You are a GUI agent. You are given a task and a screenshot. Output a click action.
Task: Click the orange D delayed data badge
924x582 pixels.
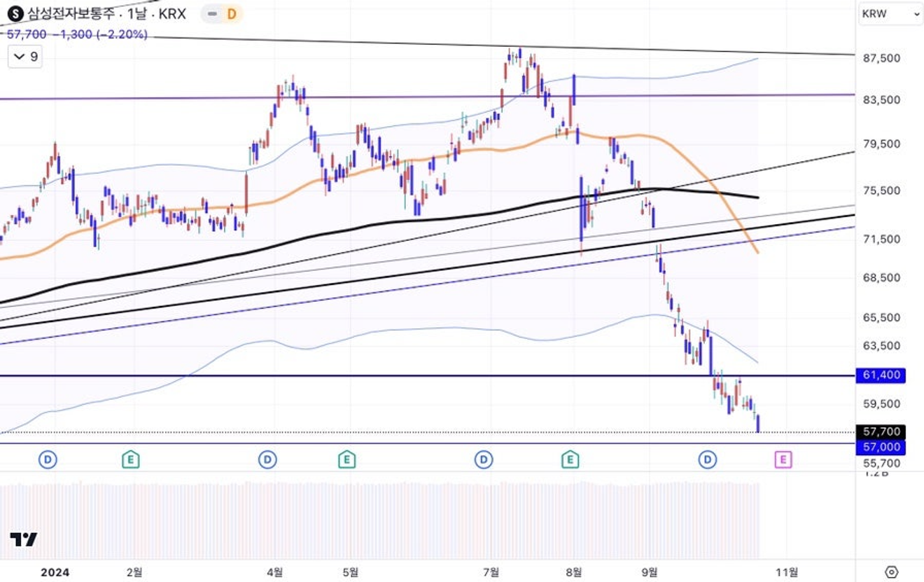coord(231,13)
